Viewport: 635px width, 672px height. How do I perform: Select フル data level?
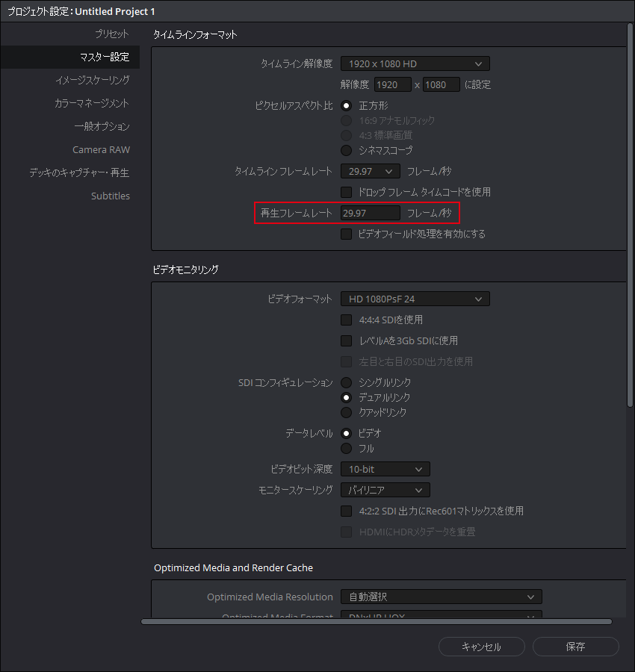(346, 449)
